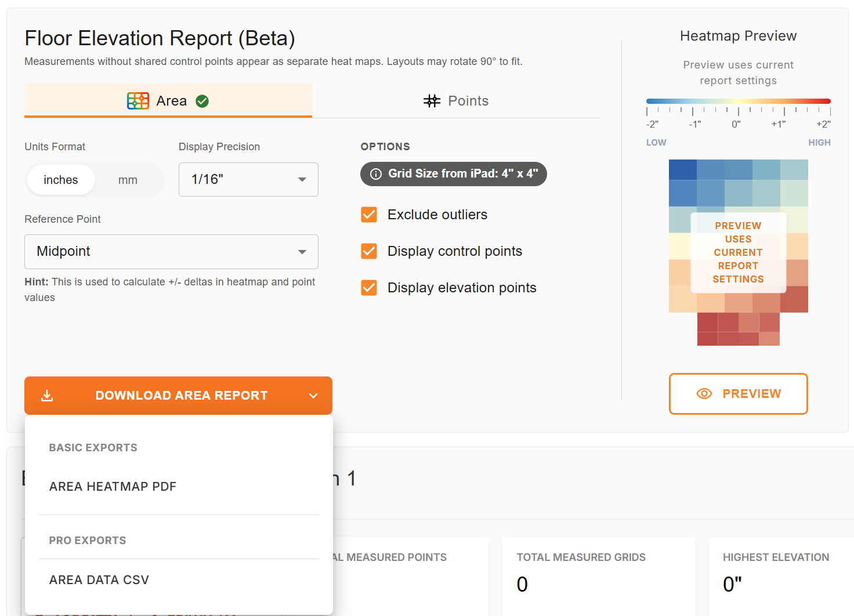Image resolution: width=854 pixels, height=616 pixels.
Task: Click the Units Format label
Action: click(55, 147)
